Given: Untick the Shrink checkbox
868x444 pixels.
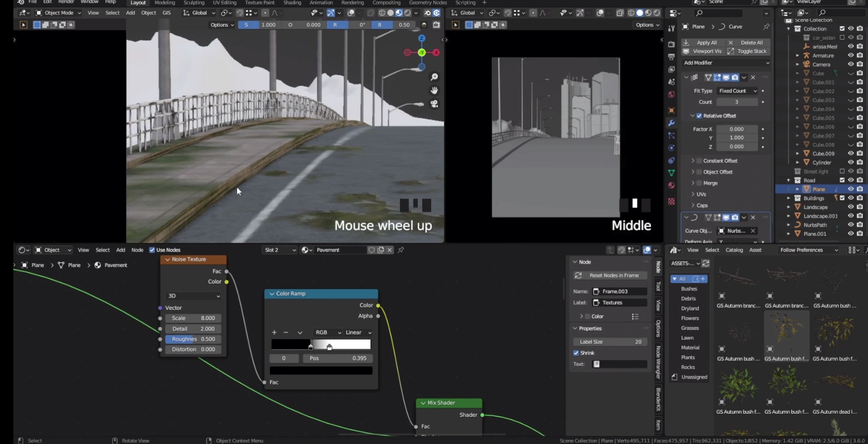Looking at the screenshot, I should 576,353.
